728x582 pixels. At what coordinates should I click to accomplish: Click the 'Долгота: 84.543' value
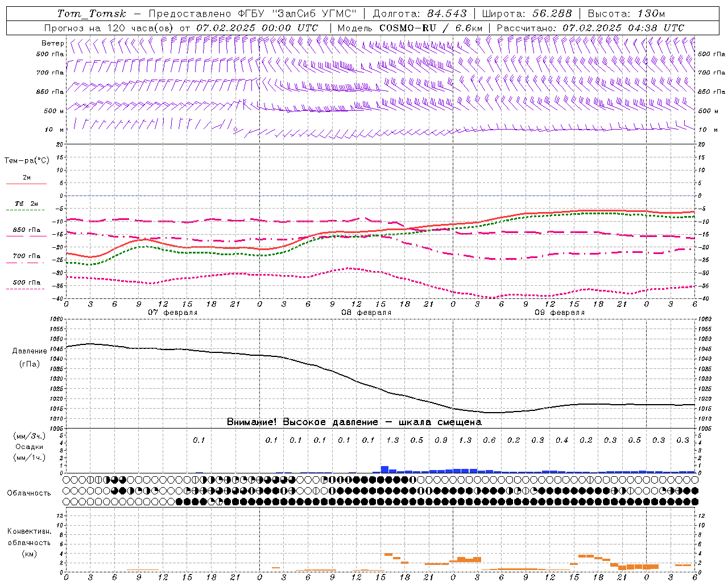tap(420, 14)
